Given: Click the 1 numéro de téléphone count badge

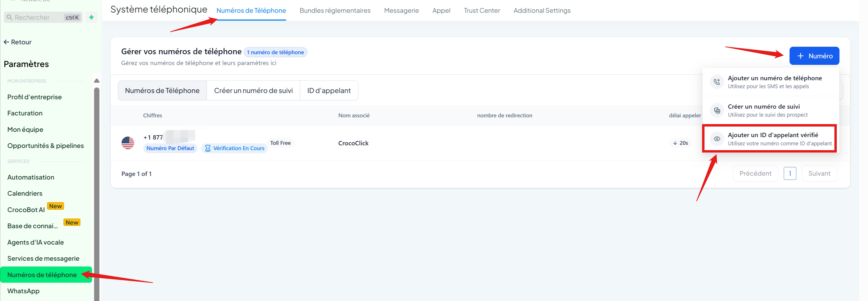Looking at the screenshot, I should [275, 52].
